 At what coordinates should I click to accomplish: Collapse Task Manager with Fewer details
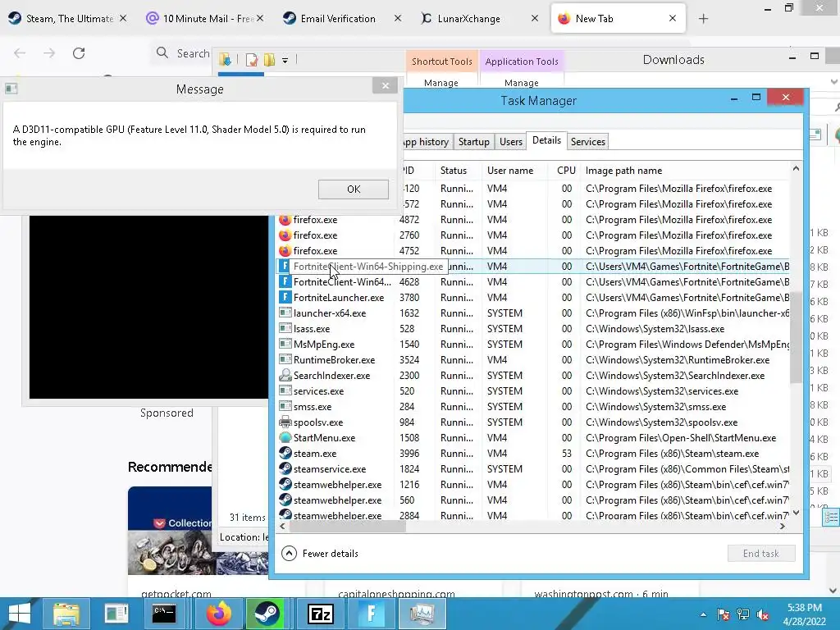pos(321,554)
